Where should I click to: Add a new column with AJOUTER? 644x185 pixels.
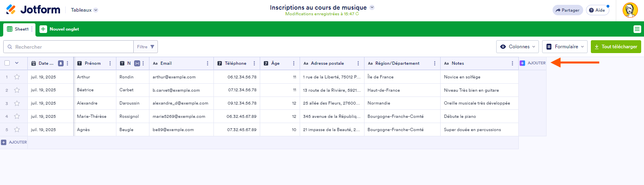[x=532, y=63]
